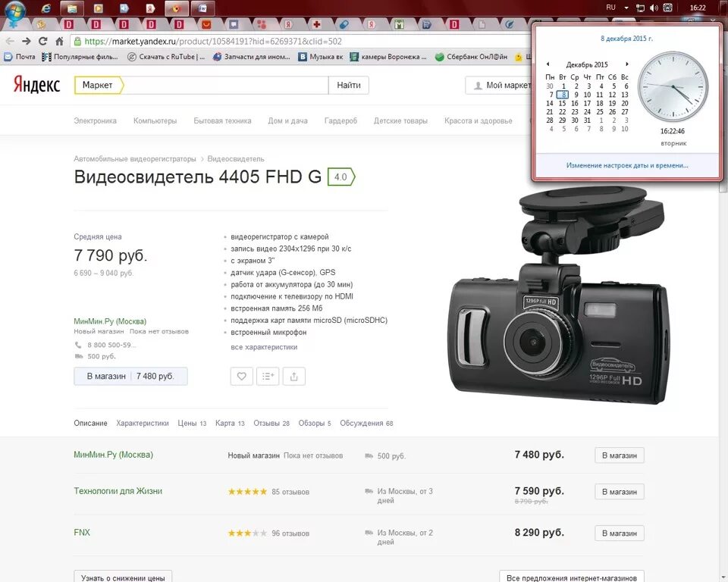
Task: Switch to the Отзывы 28 tab
Action: [x=271, y=424]
